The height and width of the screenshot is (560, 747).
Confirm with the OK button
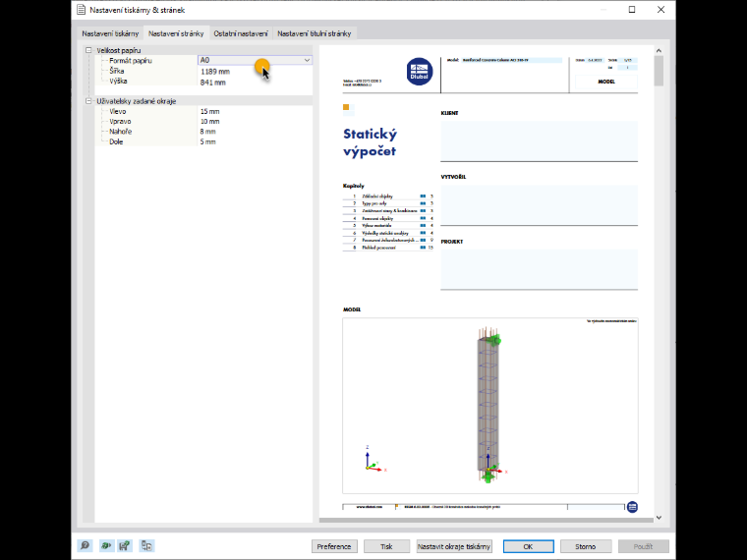[x=529, y=546]
